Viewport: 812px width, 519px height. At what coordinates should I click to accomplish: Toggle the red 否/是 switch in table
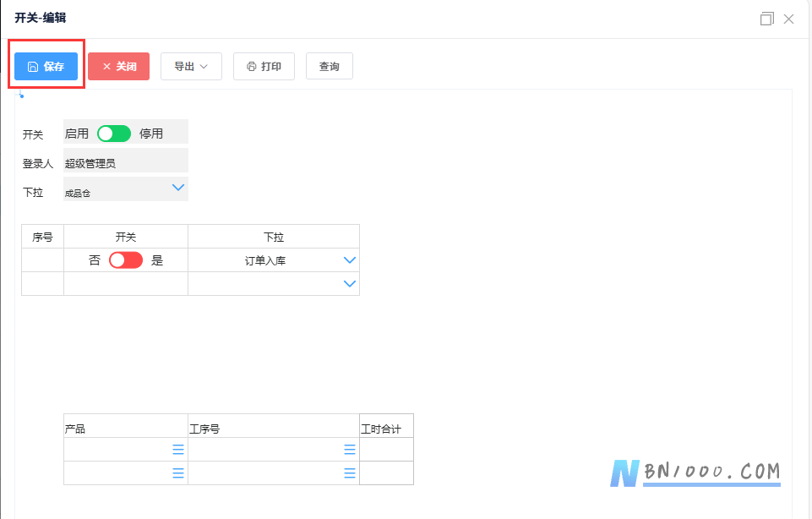[x=126, y=260]
